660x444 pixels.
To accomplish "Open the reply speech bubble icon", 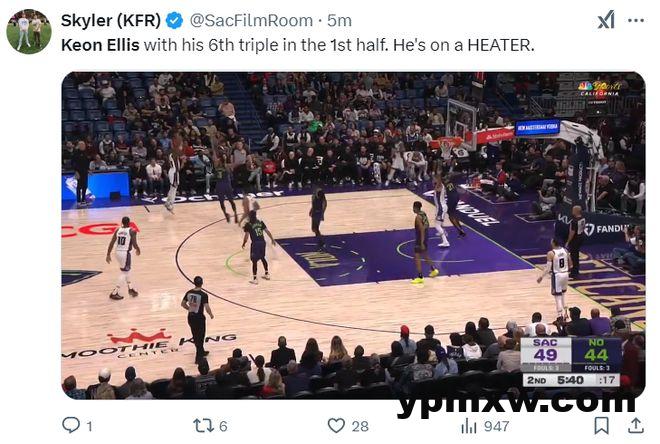I will click(x=71, y=425).
